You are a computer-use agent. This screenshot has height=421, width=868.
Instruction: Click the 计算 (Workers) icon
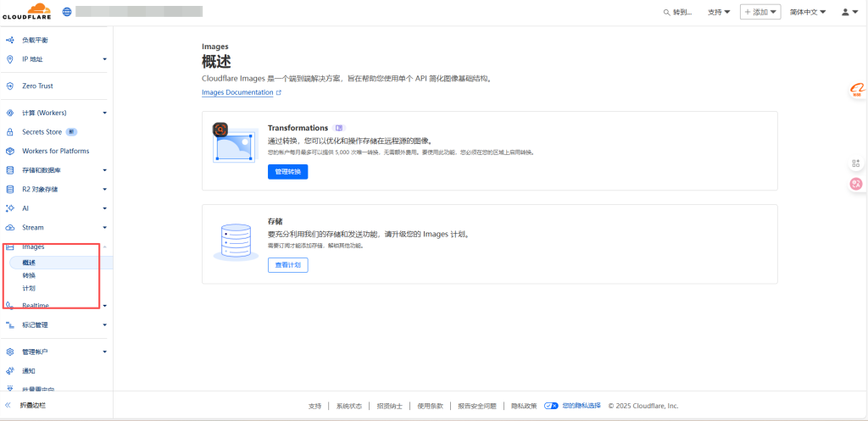[x=9, y=113]
